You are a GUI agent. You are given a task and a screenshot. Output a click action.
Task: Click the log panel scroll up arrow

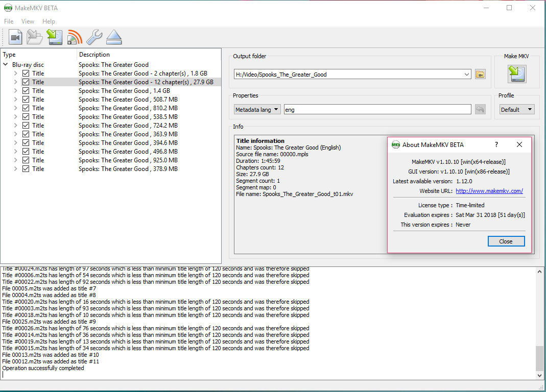tap(539, 272)
